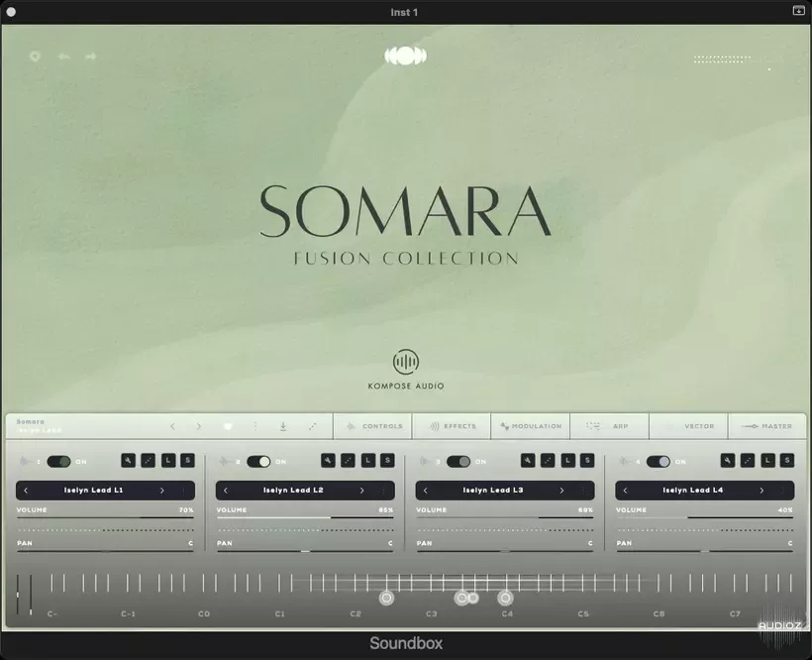Screen dimensions: 812x660
Task: Select the previous sound before Iselyn Lead L1
Action: [26, 491]
